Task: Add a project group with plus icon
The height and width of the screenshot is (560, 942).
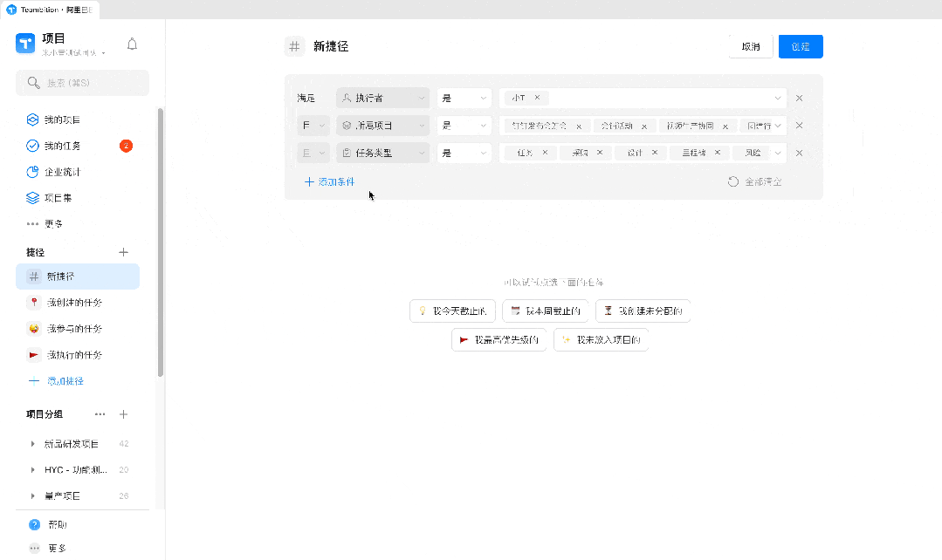Action: tap(123, 414)
